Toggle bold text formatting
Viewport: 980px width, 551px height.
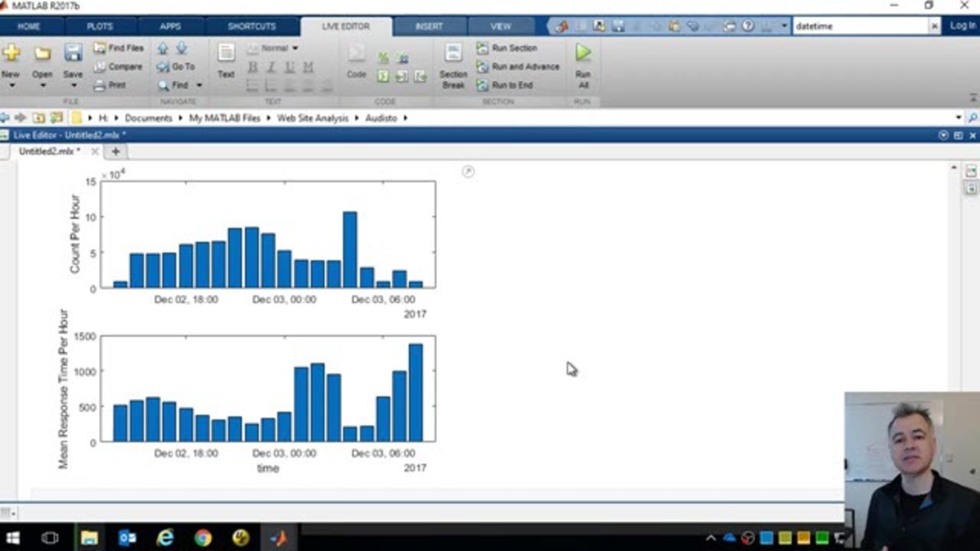point(253,67)
